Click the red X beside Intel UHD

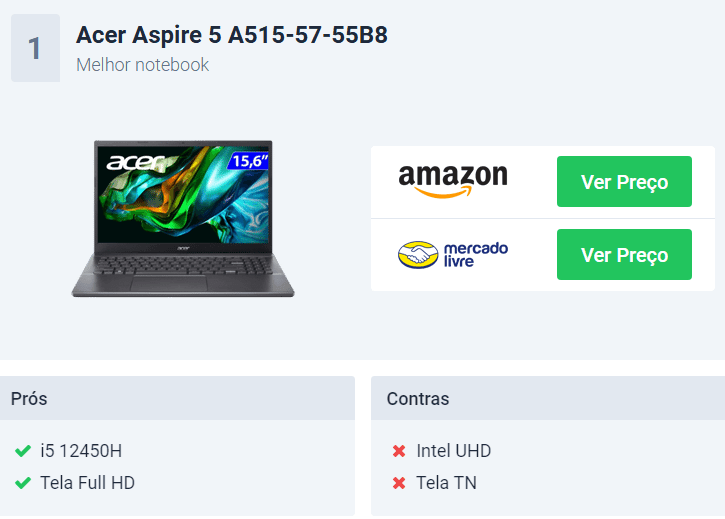pyautogui.click(x=399, y=451)
